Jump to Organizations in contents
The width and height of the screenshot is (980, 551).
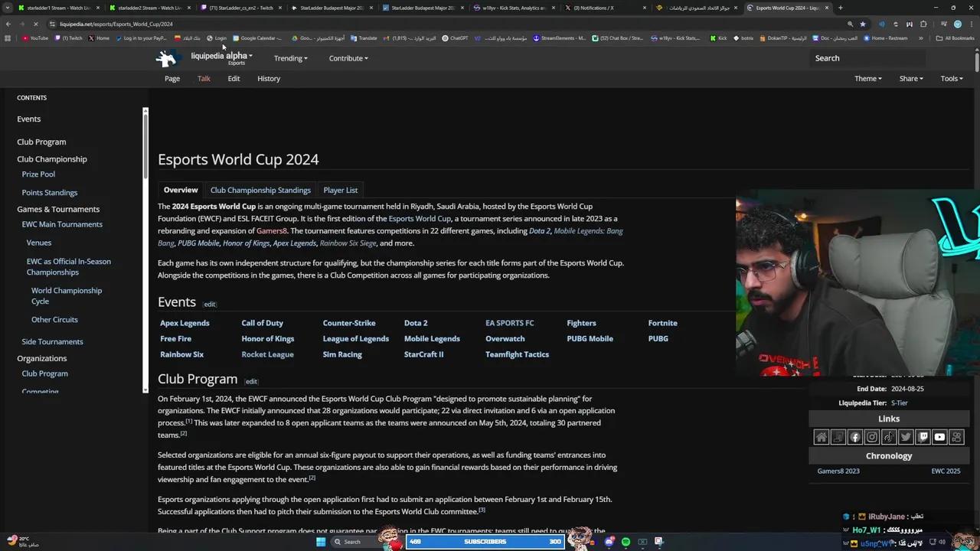(42, 358)
